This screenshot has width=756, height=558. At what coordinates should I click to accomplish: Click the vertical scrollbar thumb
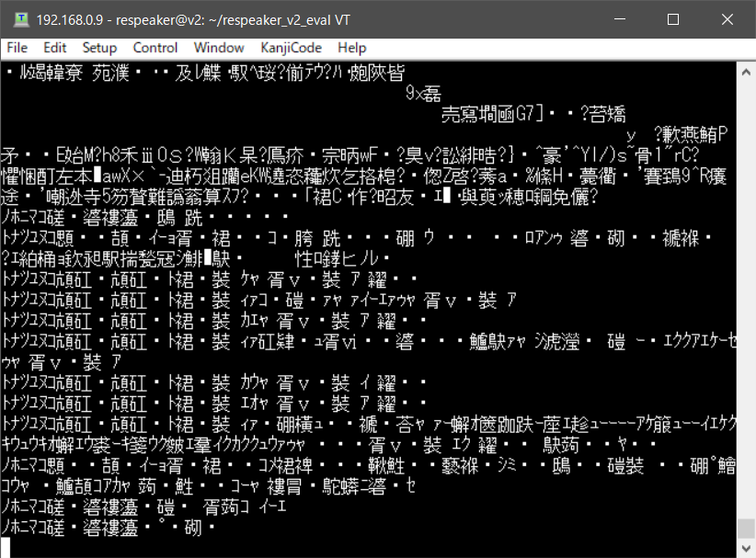tap(746, 529)
